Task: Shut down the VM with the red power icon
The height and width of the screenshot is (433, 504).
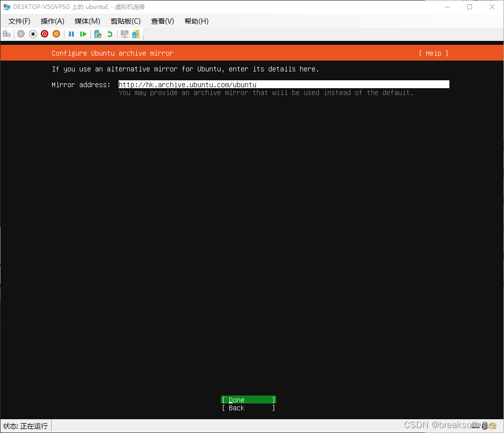Action: point(45,34)
